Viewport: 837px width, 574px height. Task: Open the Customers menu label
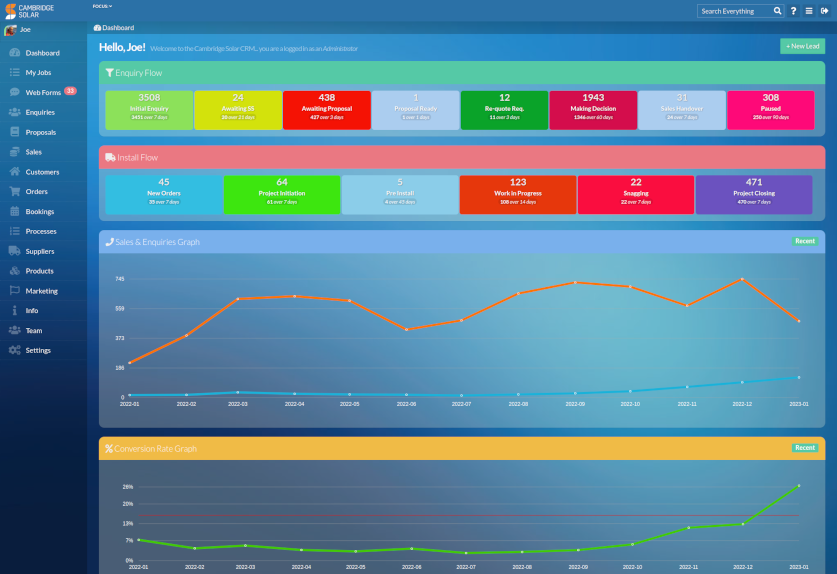[42, 172]
